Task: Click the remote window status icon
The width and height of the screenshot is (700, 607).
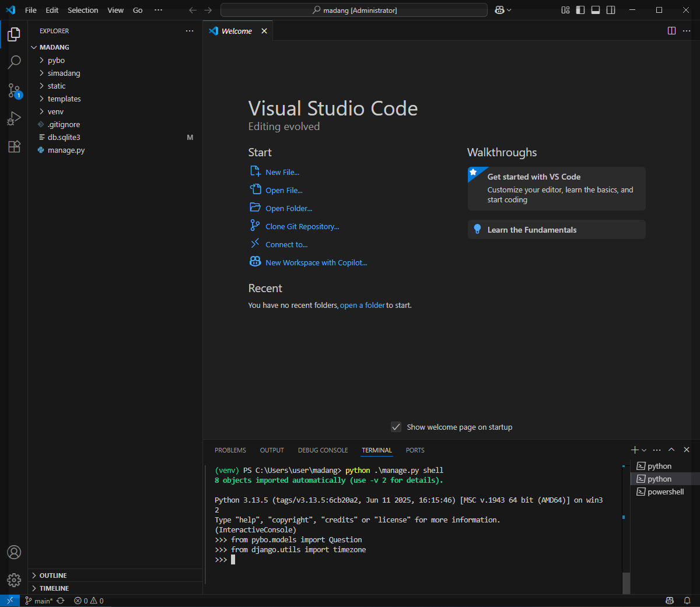Action: tap(10, 601)
